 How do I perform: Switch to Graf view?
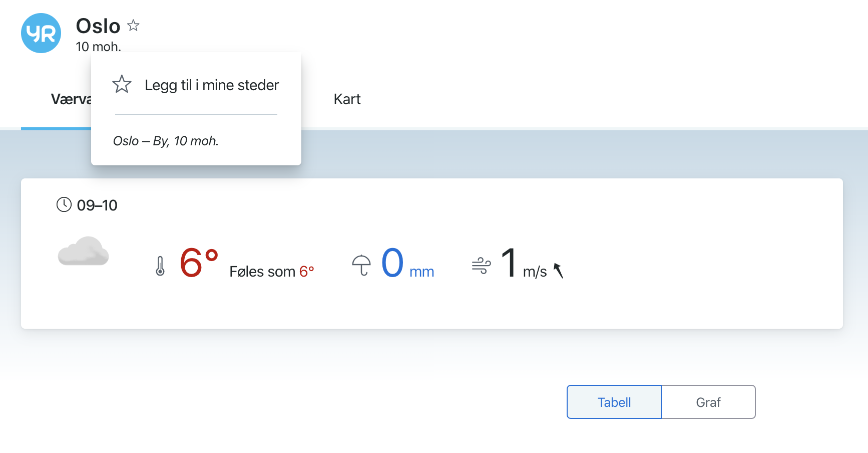click(x=708, y=402)
